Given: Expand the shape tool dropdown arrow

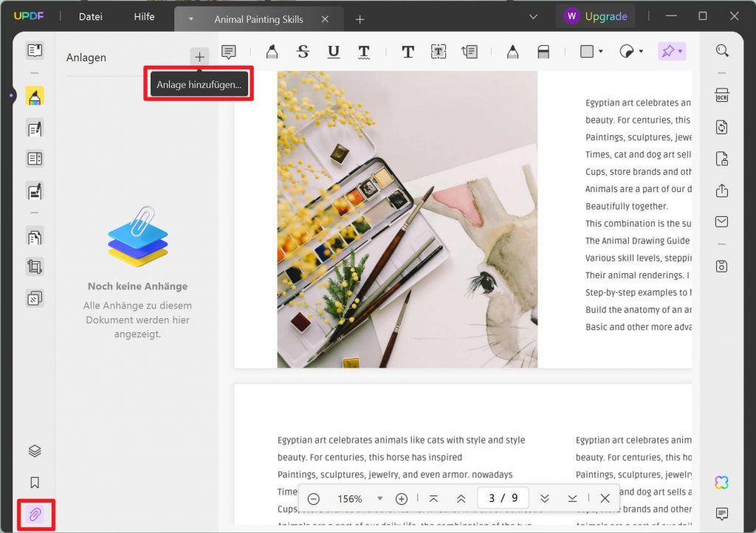Looking at the screenshot, I should (601, 51).
